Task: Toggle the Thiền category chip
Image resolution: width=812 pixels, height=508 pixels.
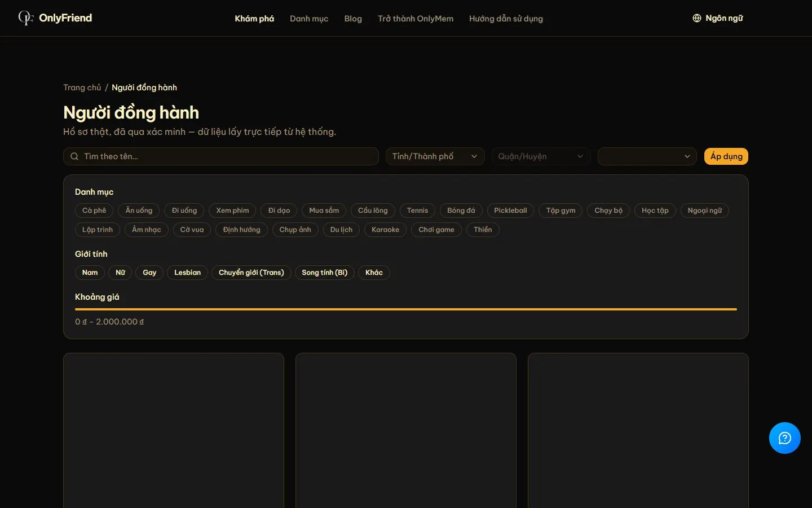Action: [x=483, y=230]
